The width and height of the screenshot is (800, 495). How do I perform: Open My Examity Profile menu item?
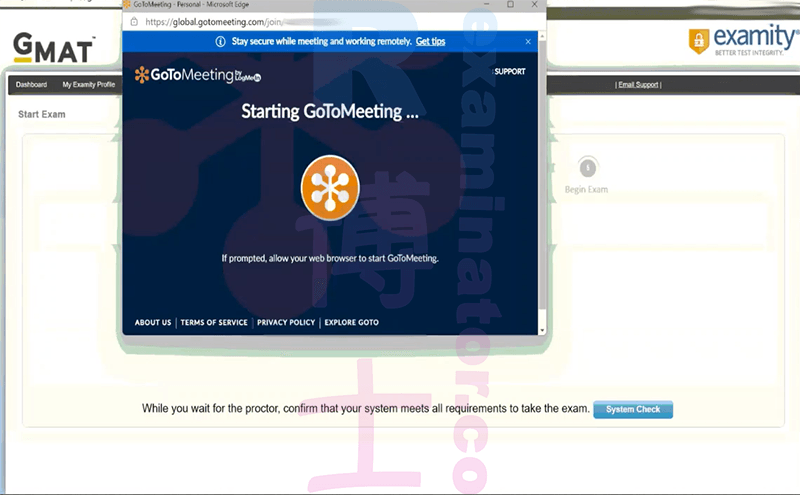89,85
